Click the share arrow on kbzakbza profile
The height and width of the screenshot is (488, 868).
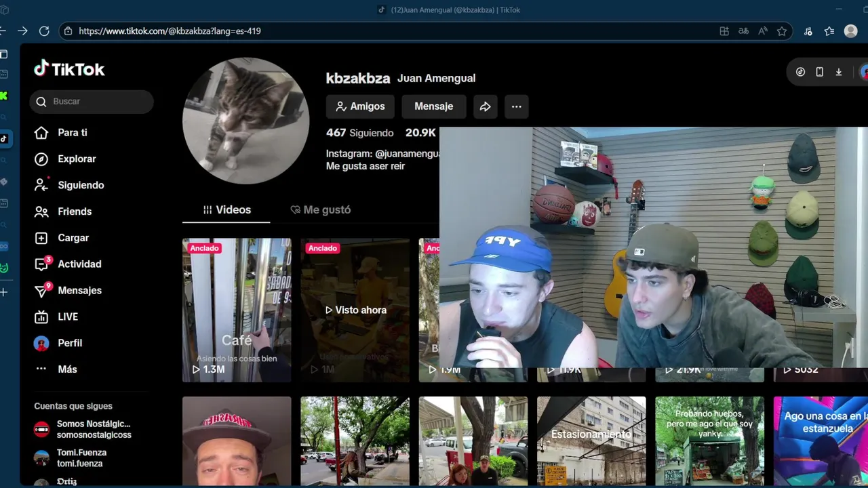(x=486, y=106)
